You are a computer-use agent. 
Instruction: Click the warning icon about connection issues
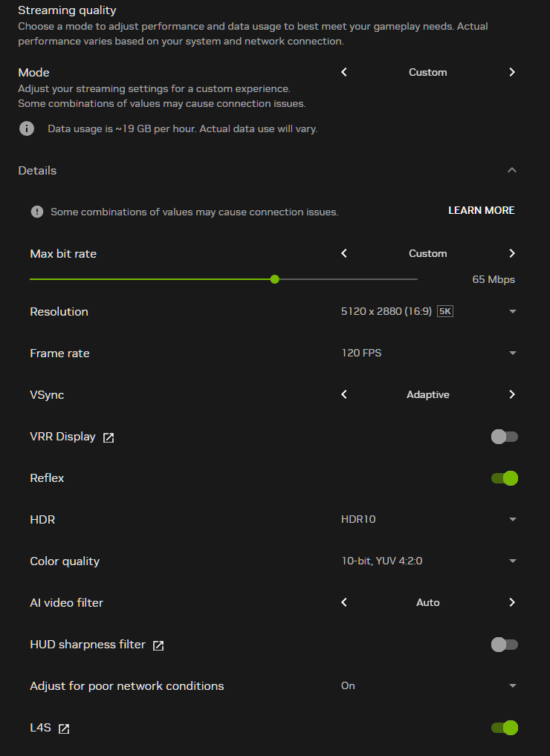pyautogui.click(x=36, y=211)
